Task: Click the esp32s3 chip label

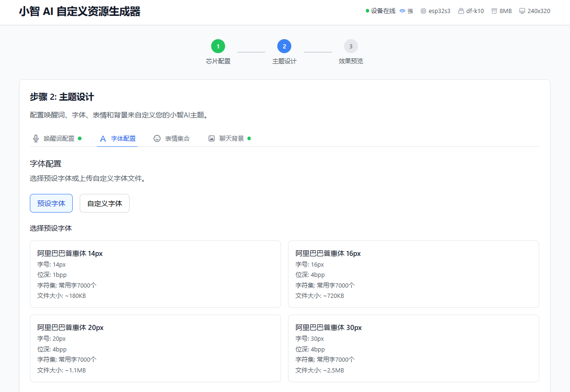Action: (440, 11)
